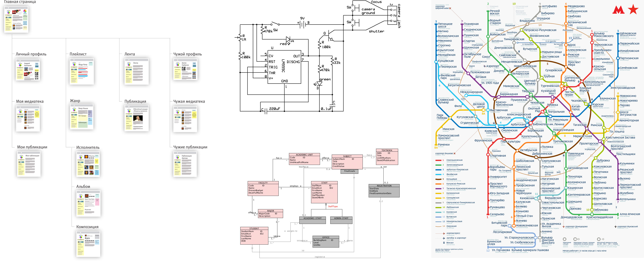Click the Комсомольская station label

click(x=595, y=82)
